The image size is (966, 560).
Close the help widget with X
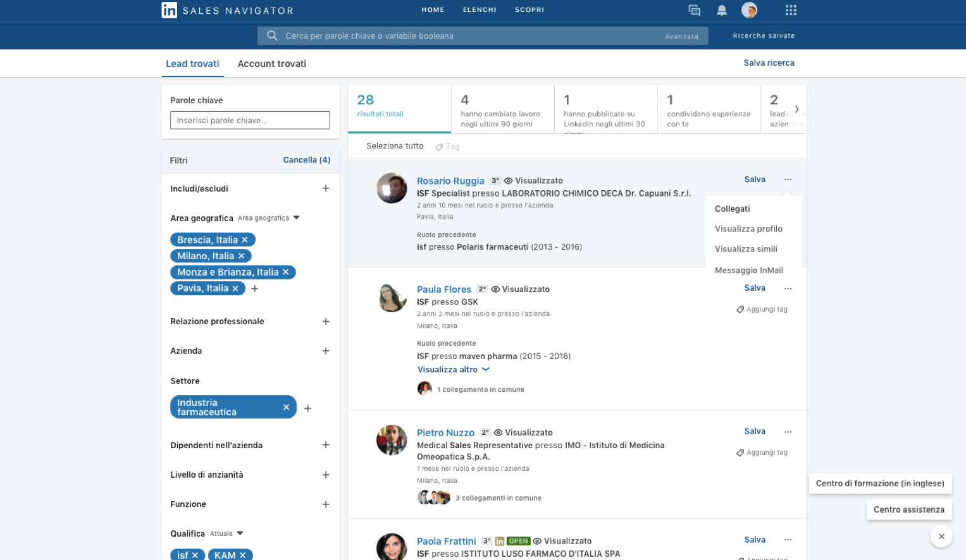[x=941, y=536]
